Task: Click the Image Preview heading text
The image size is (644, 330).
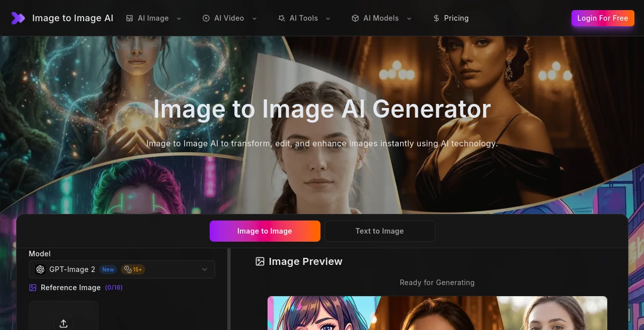Action: (305, 261)
